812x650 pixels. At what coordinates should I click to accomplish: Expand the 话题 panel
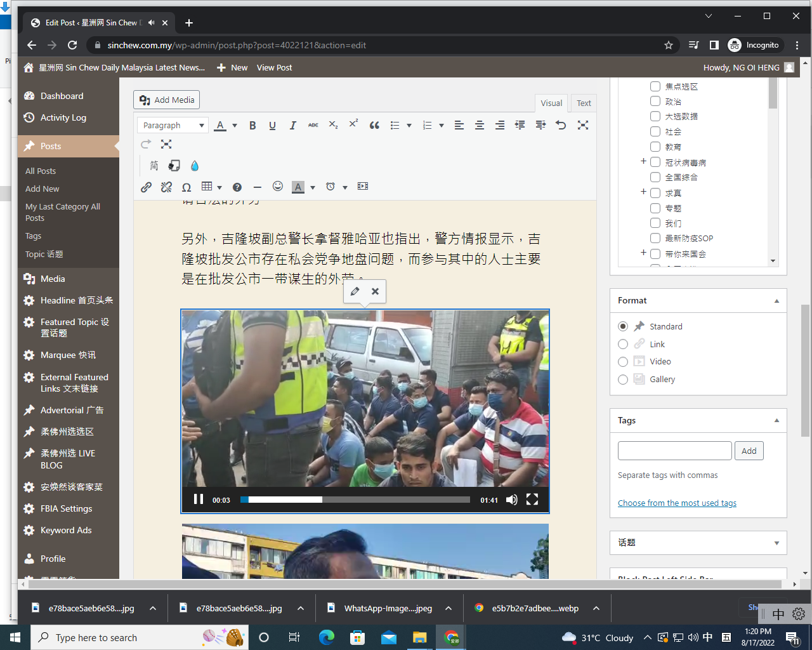coord(776,543)
